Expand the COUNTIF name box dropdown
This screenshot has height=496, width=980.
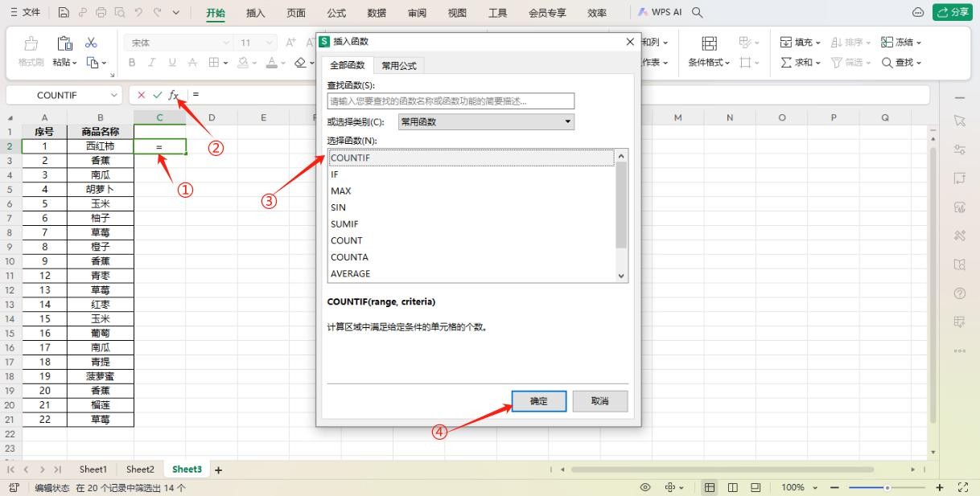[x=113, y=95]
